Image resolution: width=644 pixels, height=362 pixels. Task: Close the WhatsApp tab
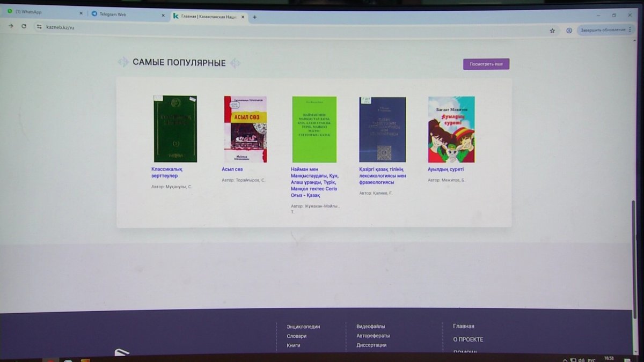coord(81,13)
